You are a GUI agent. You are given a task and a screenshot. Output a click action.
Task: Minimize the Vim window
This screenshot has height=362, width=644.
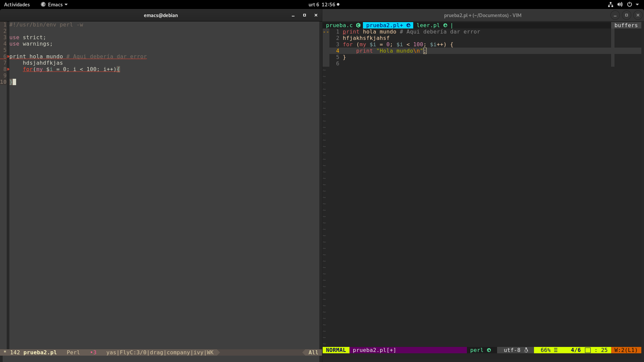coord(615,15)
